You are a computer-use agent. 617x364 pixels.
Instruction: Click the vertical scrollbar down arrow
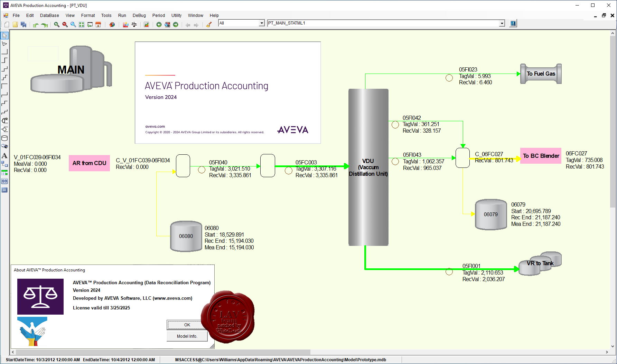[613, 346]
